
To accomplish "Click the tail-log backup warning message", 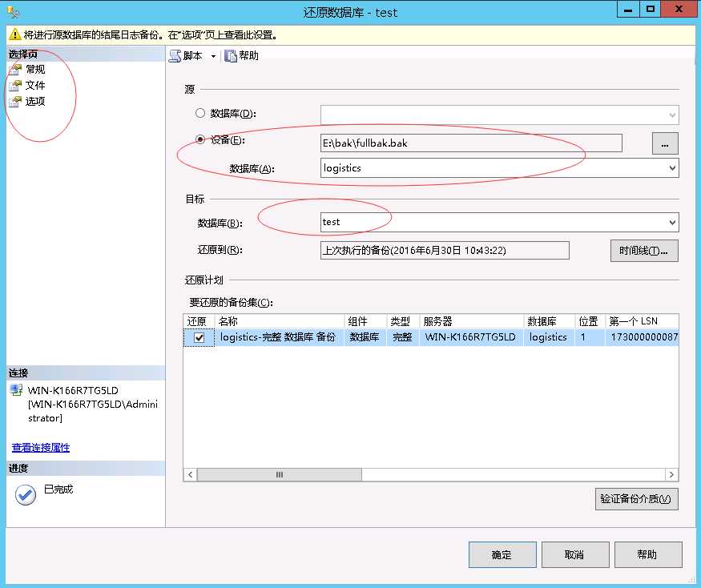I will coord(151,35).
